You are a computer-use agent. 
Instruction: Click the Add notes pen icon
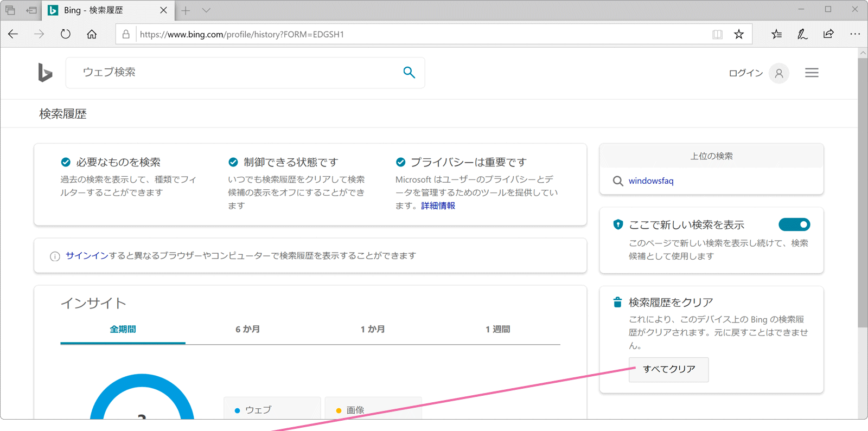pyautogui.click(x=802, y=34)
